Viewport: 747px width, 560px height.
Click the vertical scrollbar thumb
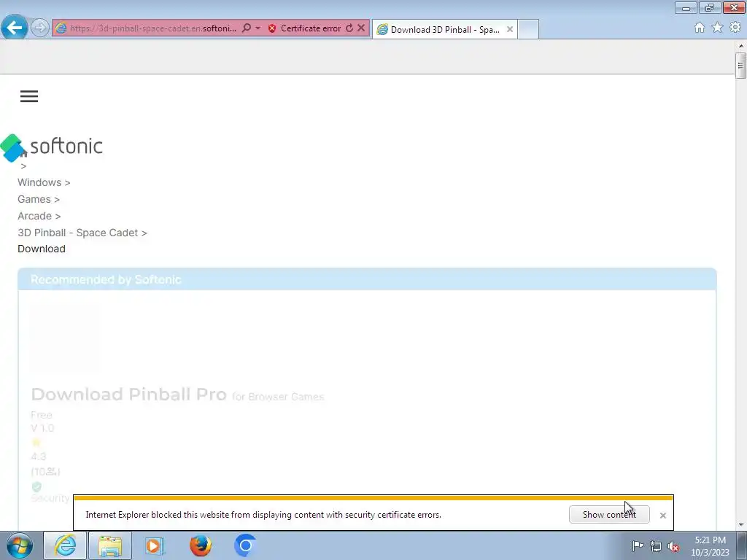[x=740, y=66]
